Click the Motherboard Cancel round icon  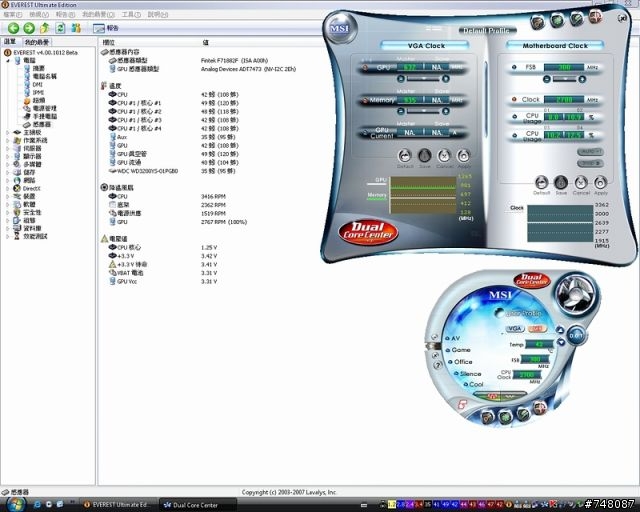pos(581,182)
